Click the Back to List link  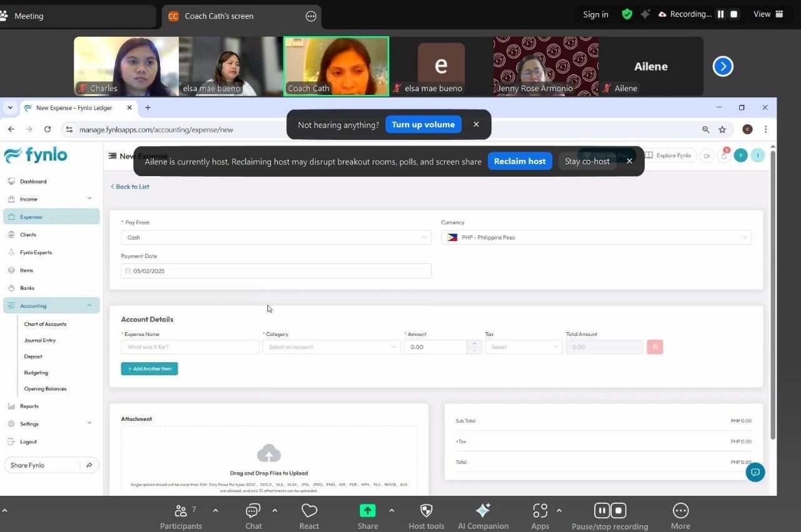coord(130,187)
